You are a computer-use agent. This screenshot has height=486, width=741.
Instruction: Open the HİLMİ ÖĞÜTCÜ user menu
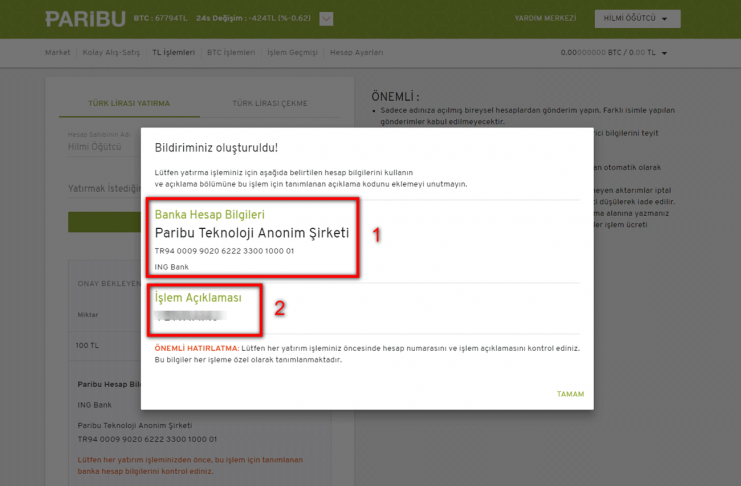pos(637,18)
